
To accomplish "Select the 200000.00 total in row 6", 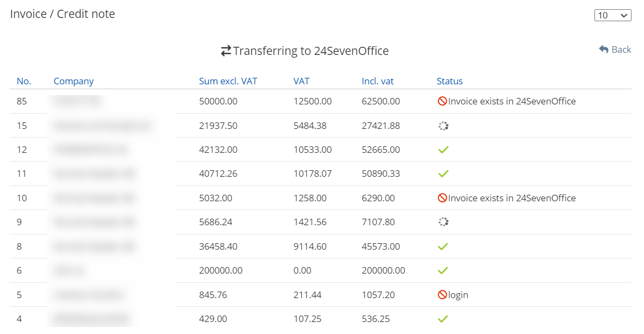I will [383, 270].
